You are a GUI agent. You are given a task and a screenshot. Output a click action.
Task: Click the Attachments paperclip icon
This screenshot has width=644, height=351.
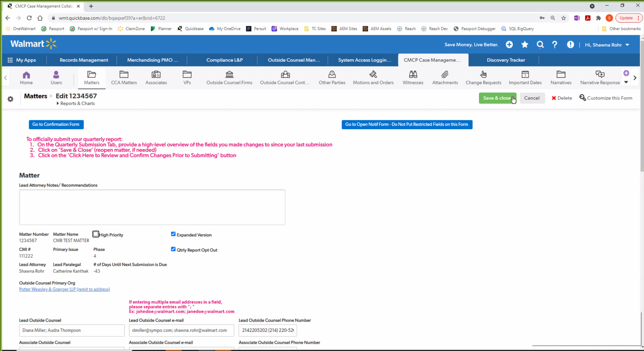coord(445,74)
